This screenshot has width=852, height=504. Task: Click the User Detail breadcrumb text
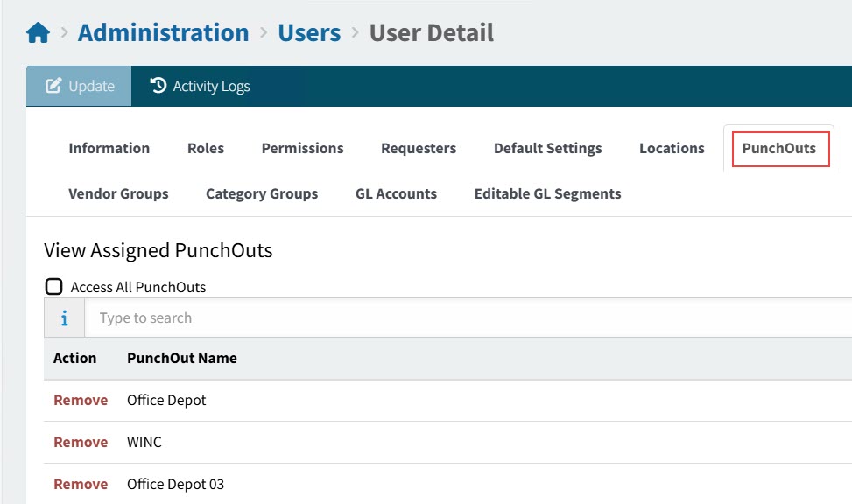(x=432, y=32)
